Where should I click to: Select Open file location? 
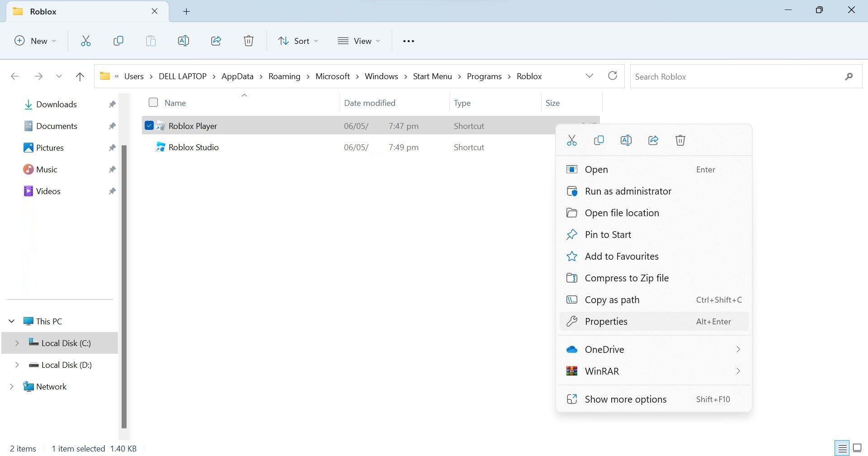654,213
